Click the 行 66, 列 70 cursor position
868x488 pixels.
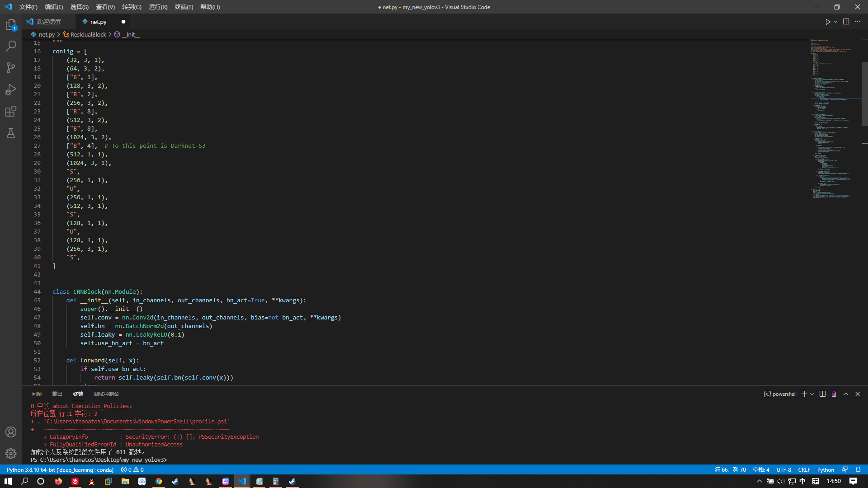click(x=730, y=469)
